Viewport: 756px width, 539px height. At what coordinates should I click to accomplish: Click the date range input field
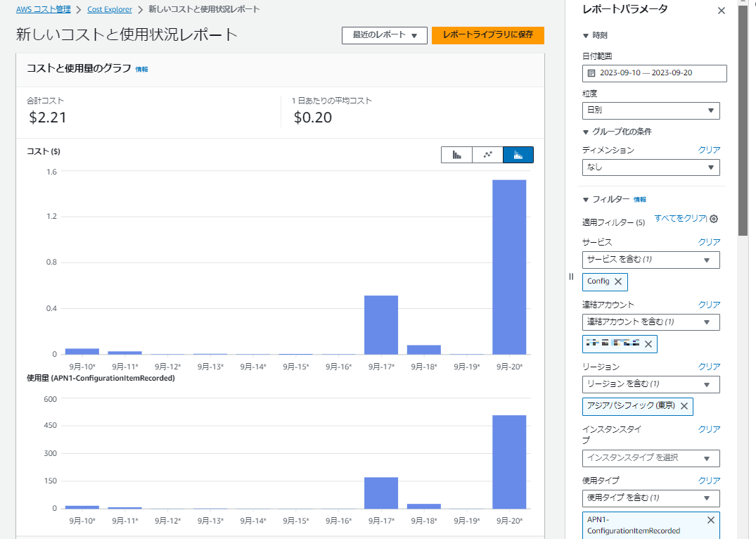click(654, 73)
